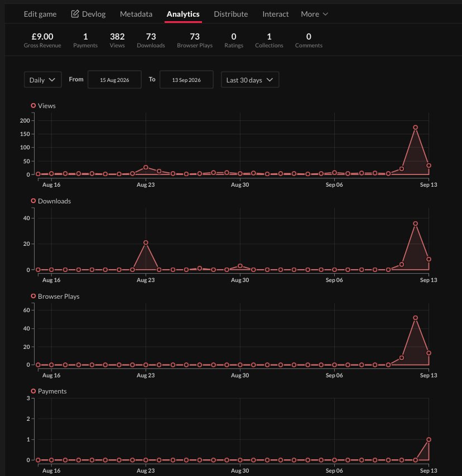Select the Analytics tab
The width and height of the screenshot is (462, 476).
183,14
